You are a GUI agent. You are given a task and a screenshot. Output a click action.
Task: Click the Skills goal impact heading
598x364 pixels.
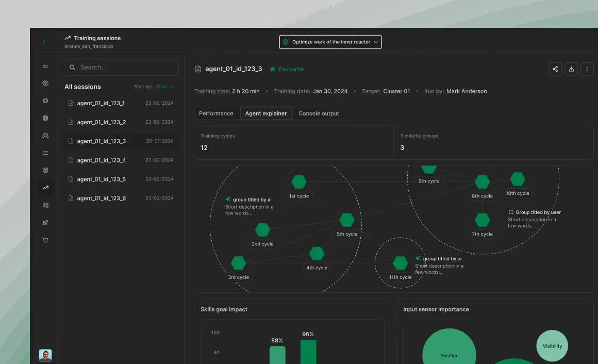click(x=224, y=309)
